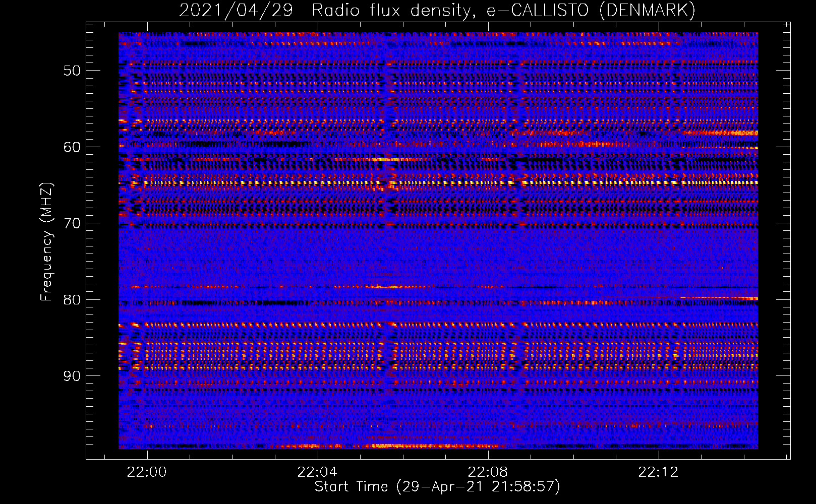Select the 'Frequency (MHZ)' axis label
Screen dimensions: 816x504
point(46,242)
